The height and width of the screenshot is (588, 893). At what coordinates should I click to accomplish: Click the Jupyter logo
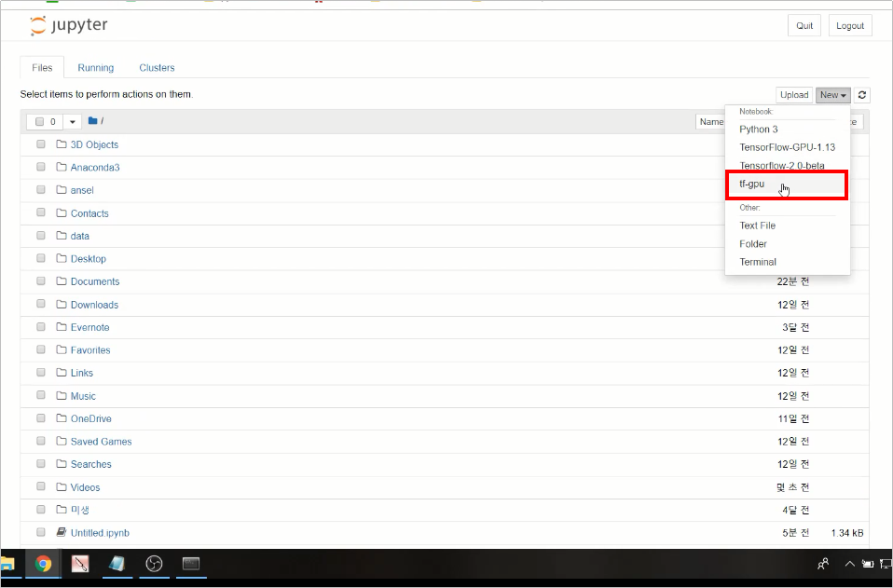pyautogui.click(x=68, y=25)
